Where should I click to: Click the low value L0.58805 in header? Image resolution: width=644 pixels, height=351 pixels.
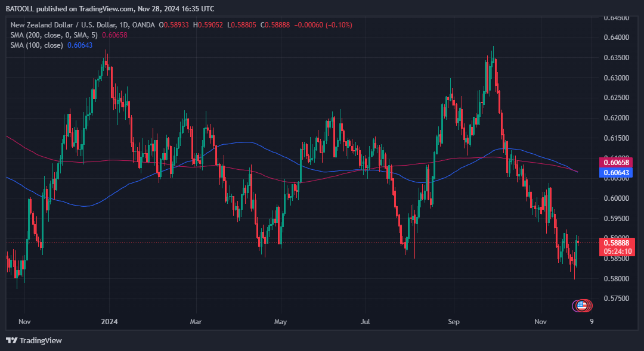click(x=241, y=25)
